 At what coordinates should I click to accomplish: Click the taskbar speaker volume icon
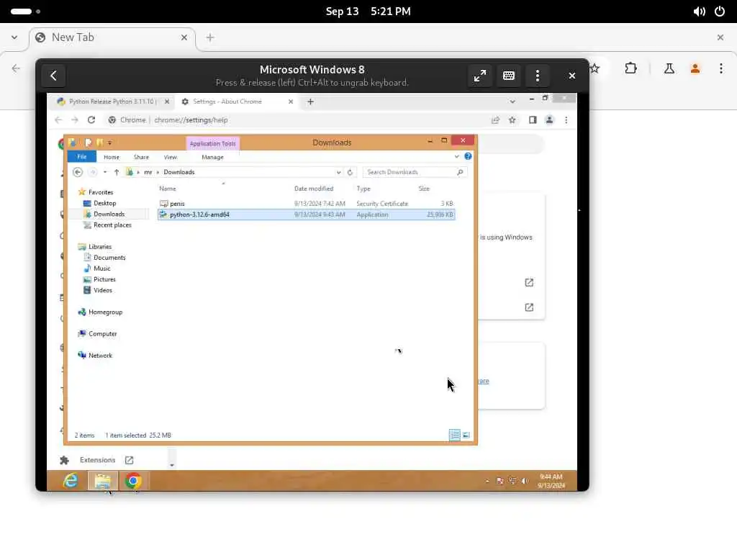525,481
